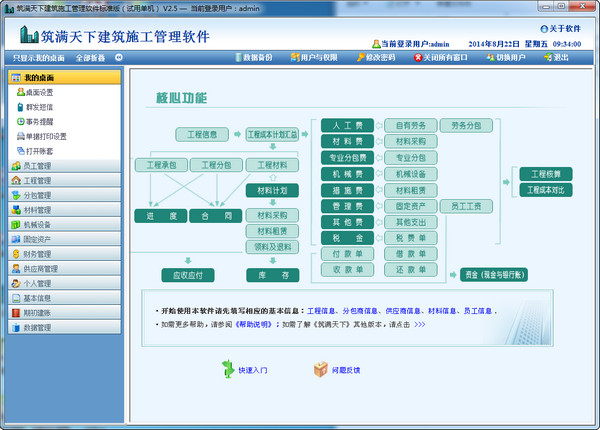Screen dimensions: 600x430
Task: Open the 进度 button
Action: click(x=161, y=216)
